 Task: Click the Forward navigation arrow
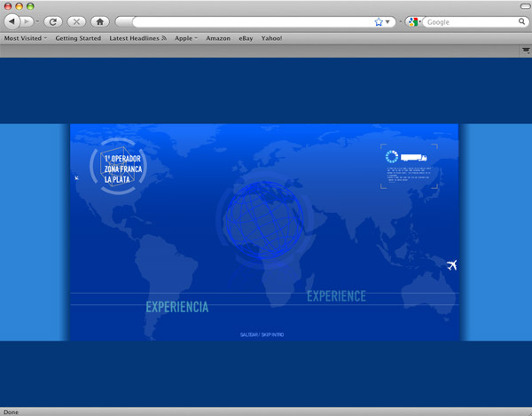click(x=28, y=20)
